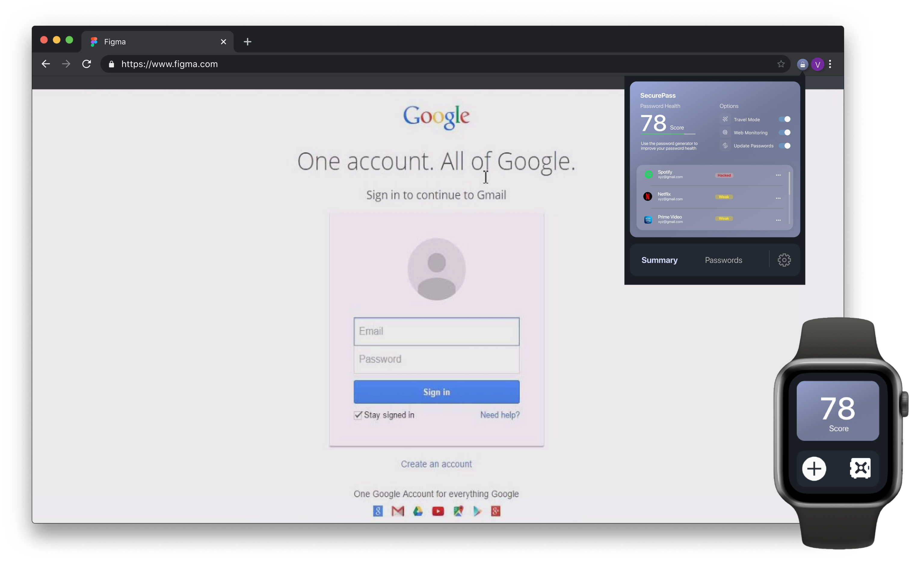Click the YouTube icon in footer
Viewport: 924px width, 572px height.
point(438,511)
